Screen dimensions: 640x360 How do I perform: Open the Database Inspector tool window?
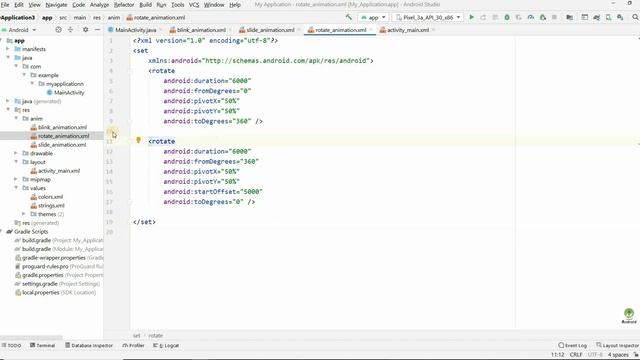(89, 345)
